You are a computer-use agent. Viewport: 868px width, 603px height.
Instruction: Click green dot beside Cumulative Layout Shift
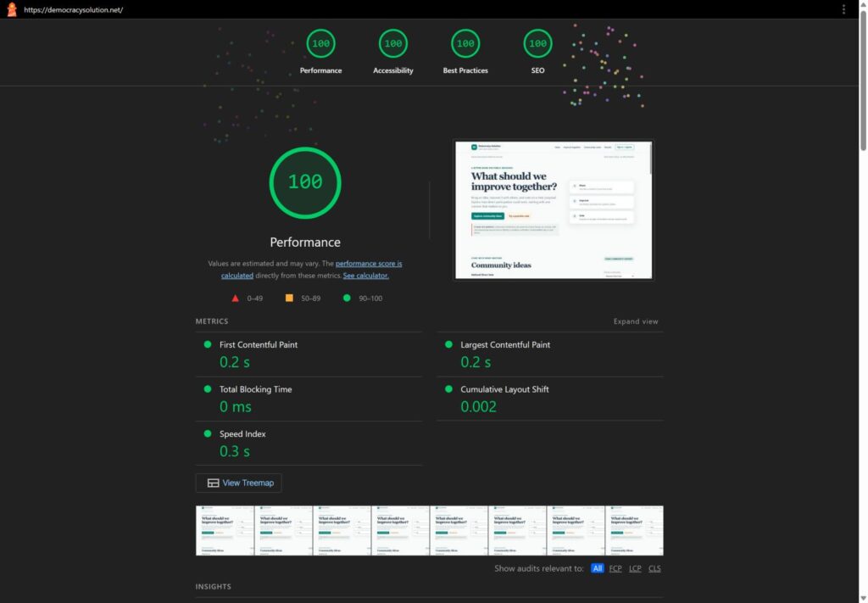click(x=449, y=388)
